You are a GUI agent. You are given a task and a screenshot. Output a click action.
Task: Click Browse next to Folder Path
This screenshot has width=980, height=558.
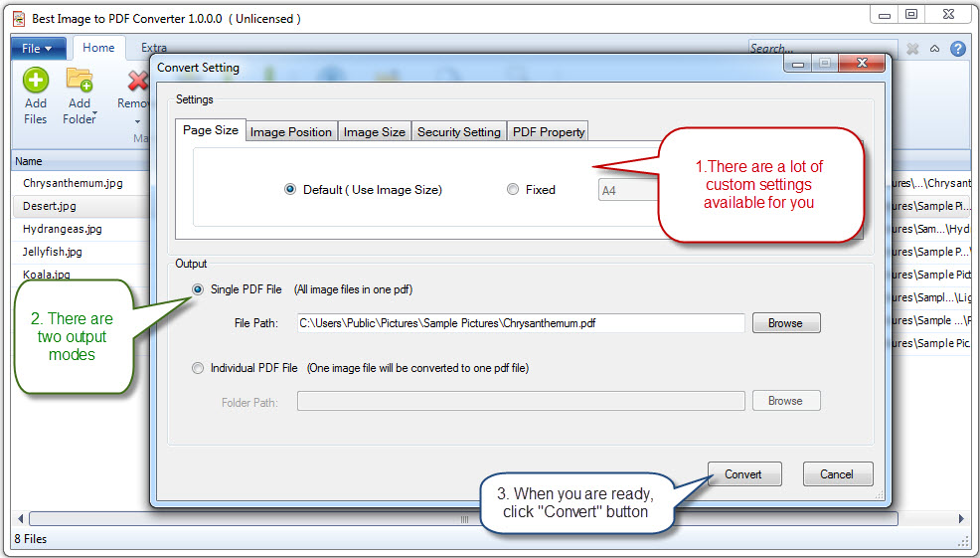click(x=785, y=401)
